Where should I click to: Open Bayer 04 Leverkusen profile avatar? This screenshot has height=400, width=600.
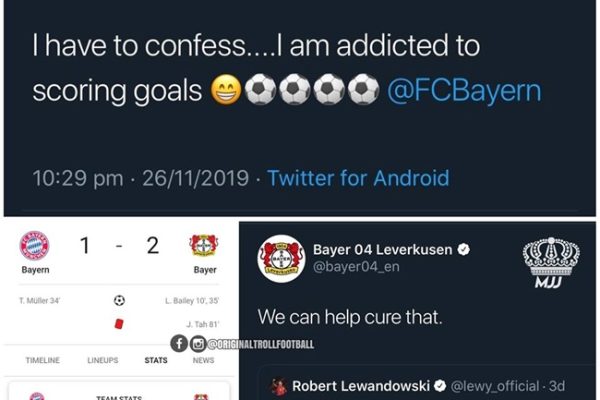(280, 258)
